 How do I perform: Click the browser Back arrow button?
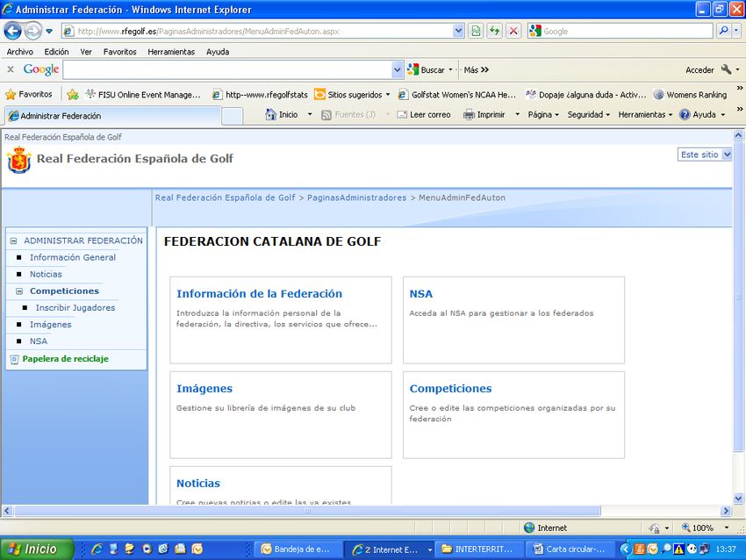(x=12, y=31)
